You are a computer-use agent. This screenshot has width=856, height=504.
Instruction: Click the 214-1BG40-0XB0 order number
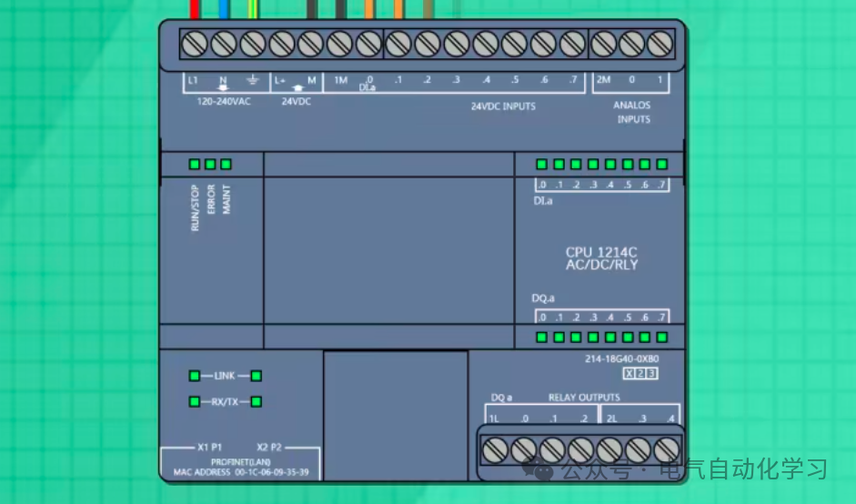pyautogui.click(x=622, y=358)
